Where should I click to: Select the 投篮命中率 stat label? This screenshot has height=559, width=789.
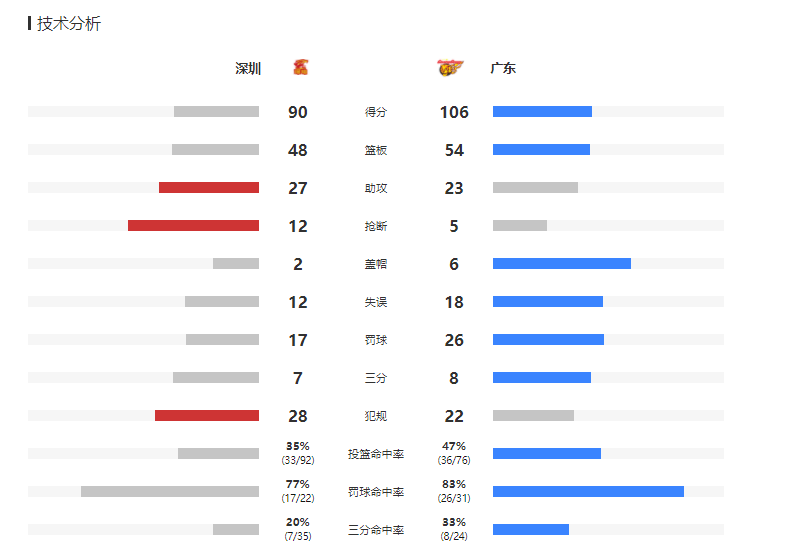[376, 454]
